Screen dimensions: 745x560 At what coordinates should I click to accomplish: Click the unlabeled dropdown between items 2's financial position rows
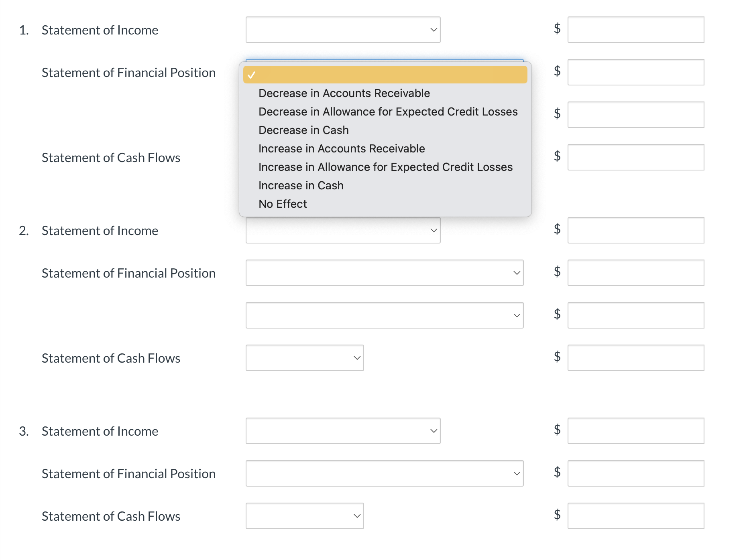(x=385, y=315)
